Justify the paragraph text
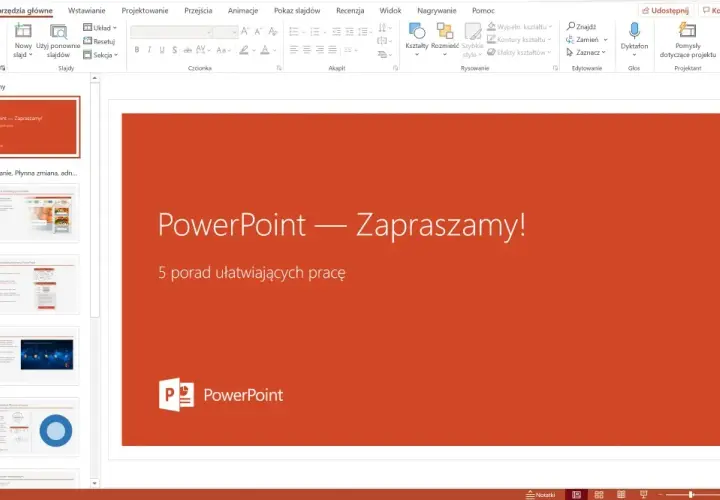Viewport: 720px width, 500px height. 332,50
